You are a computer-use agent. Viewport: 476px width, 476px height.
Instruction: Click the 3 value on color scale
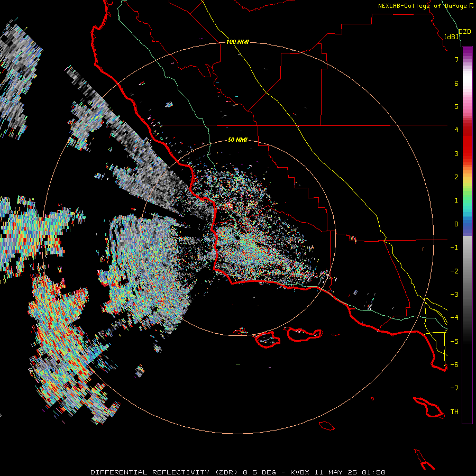point(456,153)
